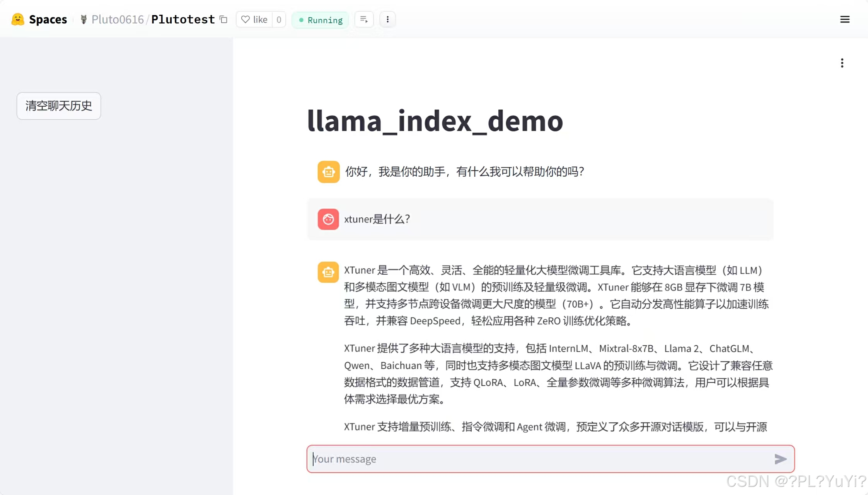Select the Plutotest space title tab
The height and width of the screenshot is (495, 868).
point(183,19)
